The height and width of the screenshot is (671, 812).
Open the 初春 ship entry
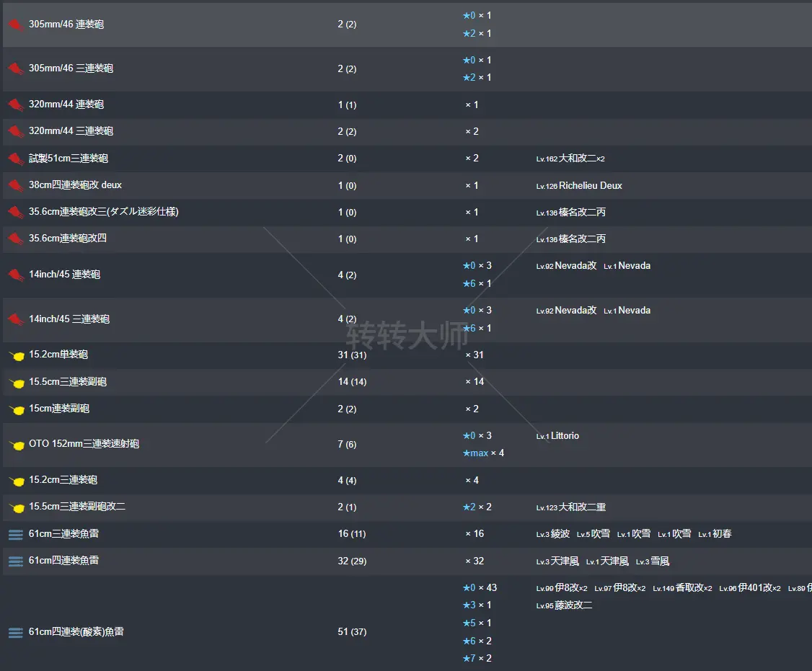(722, 534)
